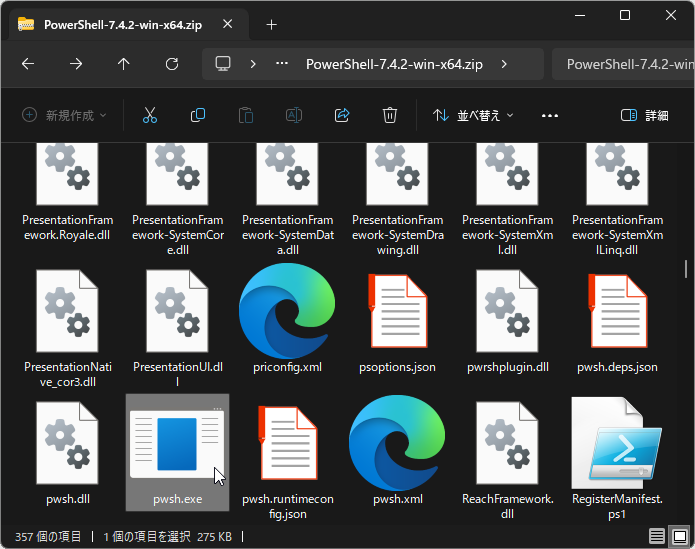Viewport: 695px width, 549px height.
Task: Select PresentationFramework-SystemXml.dll file
Action: (507, 199)
